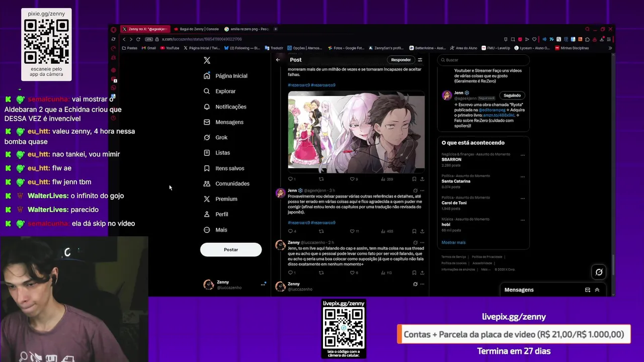Click the Postar button

231,249
